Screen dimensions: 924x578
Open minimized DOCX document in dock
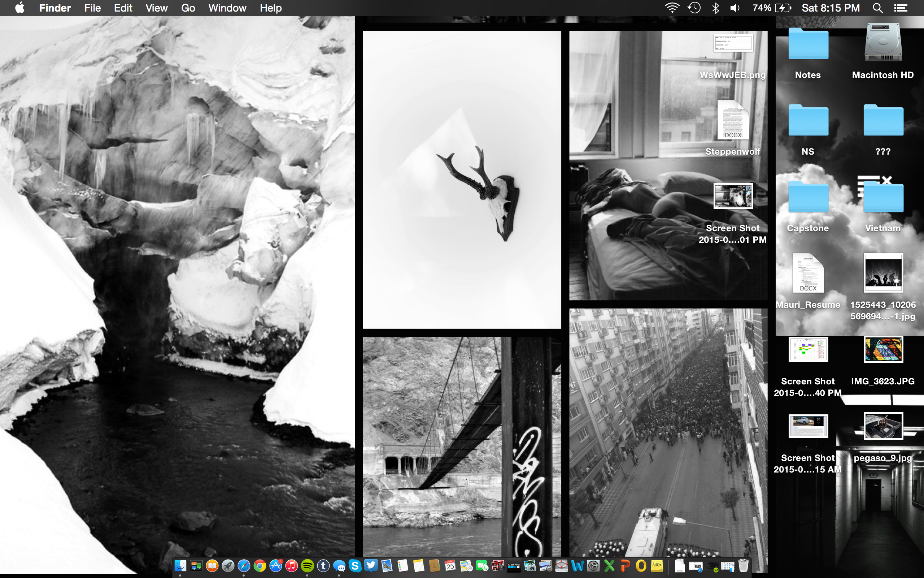point(680,565)
